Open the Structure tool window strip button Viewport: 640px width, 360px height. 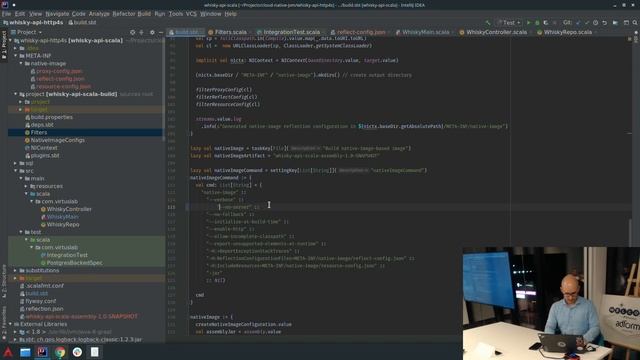[4, 281]
